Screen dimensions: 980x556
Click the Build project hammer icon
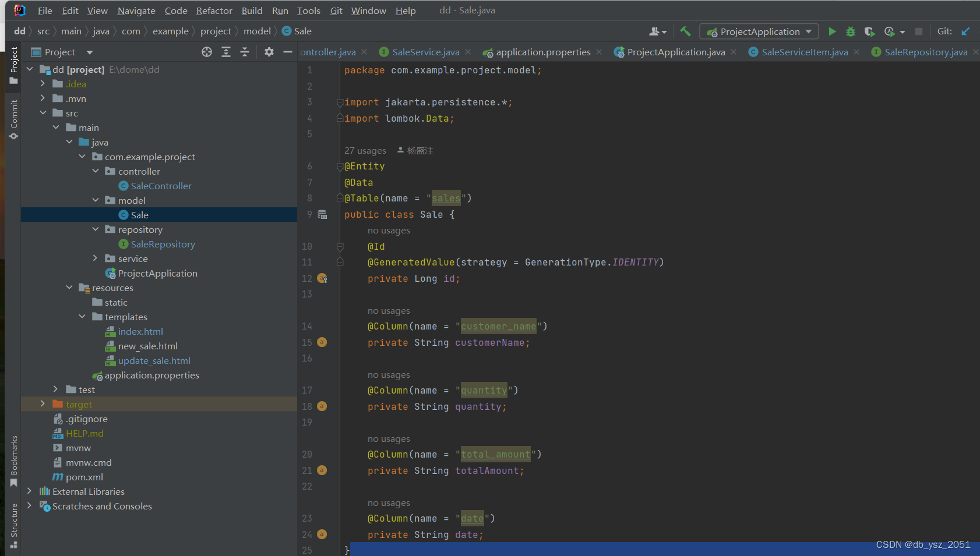click(x=685, y=31)
